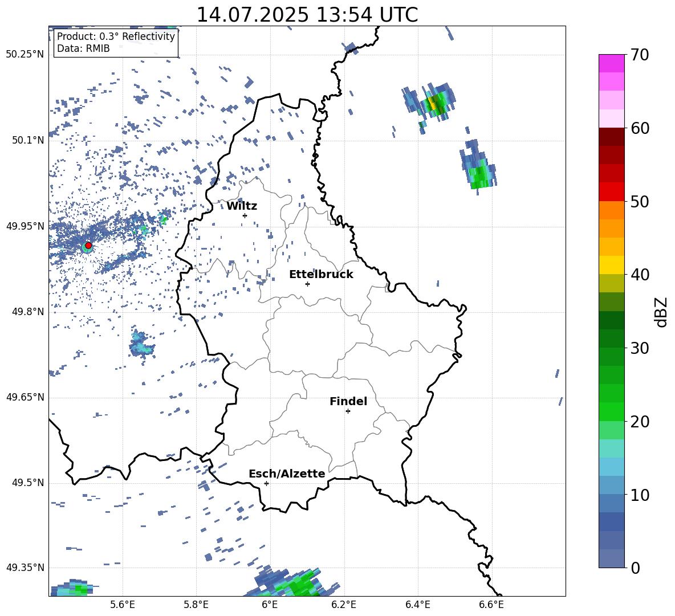The height and width of the screenshot is (616, 675).
Task: Click the red radar site marker
Action: click(88, 245)
